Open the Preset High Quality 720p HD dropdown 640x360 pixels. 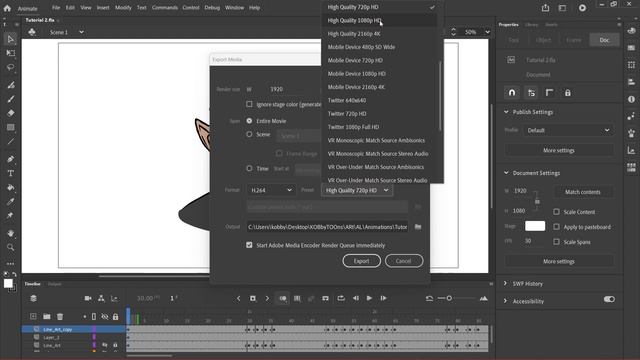coord(357,190)
